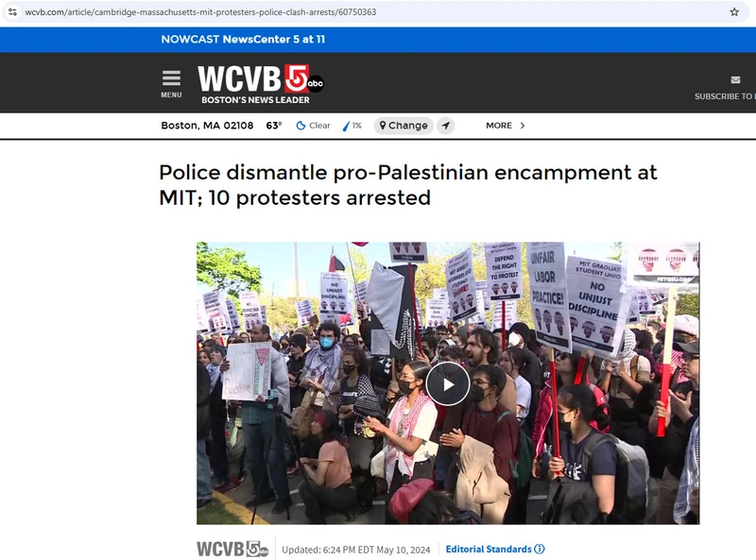This screenshot has height=560, width=756.
Task: Open the Editorial Standards info icon
Action: 540,549
